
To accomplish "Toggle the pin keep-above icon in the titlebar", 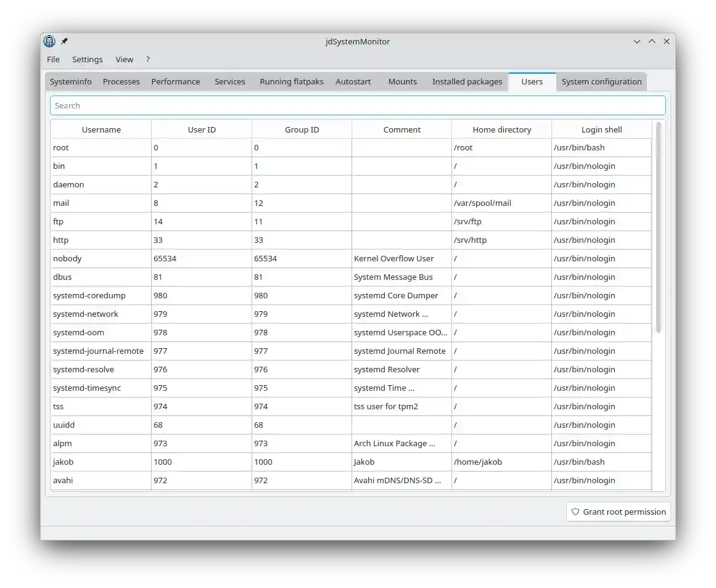I will [x=64, y=41].
